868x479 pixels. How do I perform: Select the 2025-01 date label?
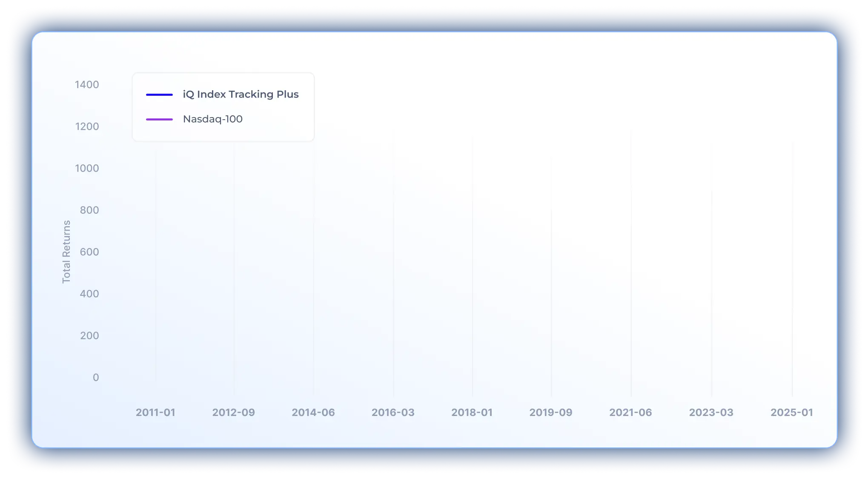(x=791, y=412)
